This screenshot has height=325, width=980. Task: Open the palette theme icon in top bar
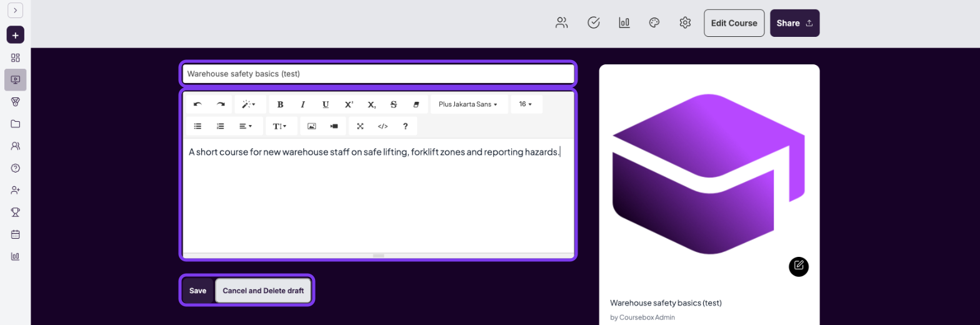(x=654, y=23)
